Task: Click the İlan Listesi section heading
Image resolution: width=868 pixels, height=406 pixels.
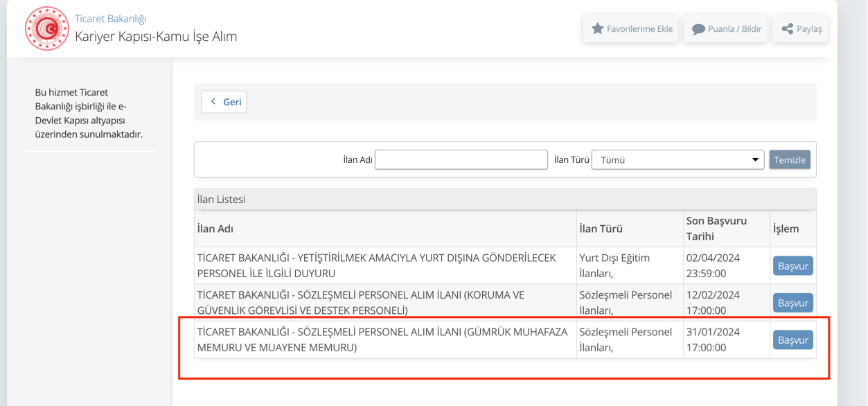Action: click(222, 200)
